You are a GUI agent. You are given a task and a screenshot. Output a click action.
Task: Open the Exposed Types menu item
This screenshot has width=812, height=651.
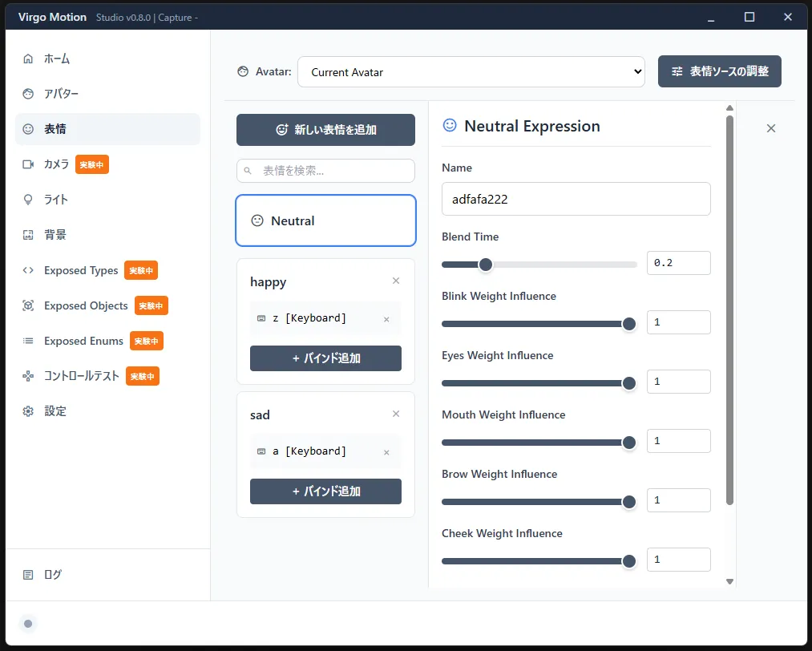point(81,270)
